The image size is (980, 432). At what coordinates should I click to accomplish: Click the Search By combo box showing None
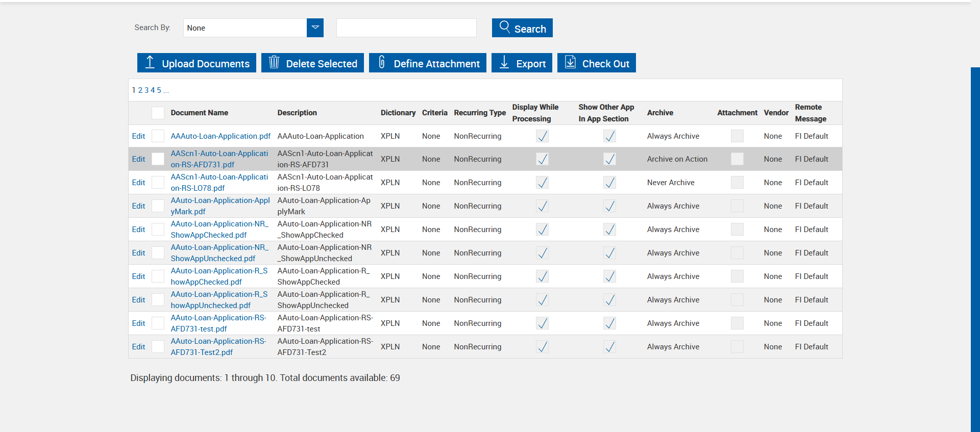245,28
